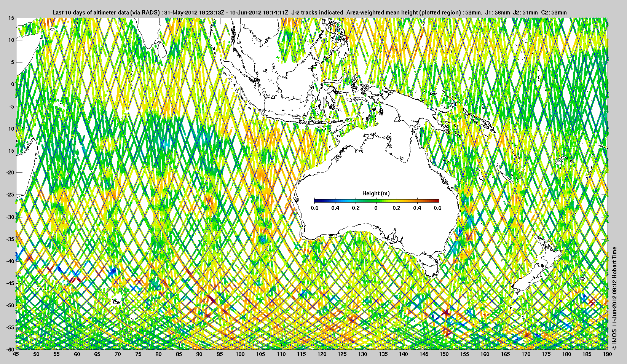
Task: Click longitude axis label '190'
Action: pos(608,354)
